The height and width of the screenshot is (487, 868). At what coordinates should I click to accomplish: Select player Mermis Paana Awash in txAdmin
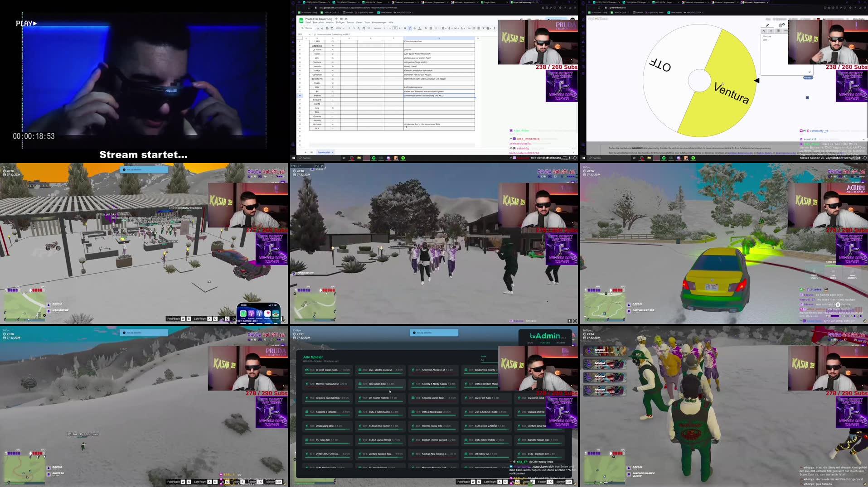tap(327, 384)
